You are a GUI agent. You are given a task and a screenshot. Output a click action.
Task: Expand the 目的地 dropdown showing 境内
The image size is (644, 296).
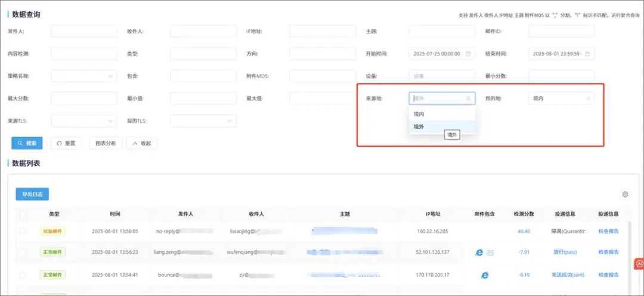[561, 98]
